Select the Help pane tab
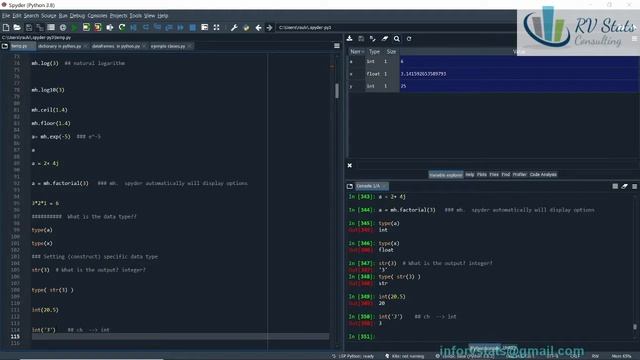The height and width of the screenshot is (360, 640). [x=470, y=175]
